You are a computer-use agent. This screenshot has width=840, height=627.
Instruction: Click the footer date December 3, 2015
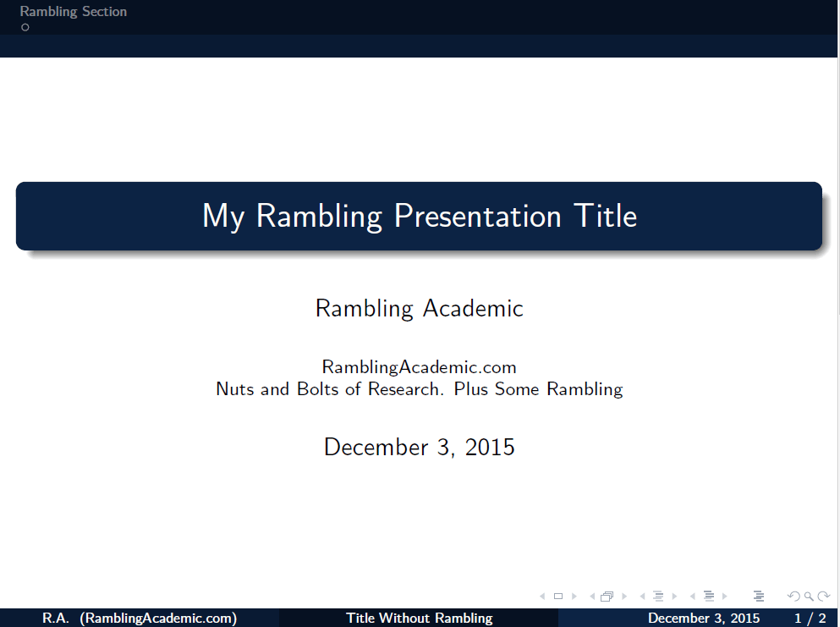[703, 619]
